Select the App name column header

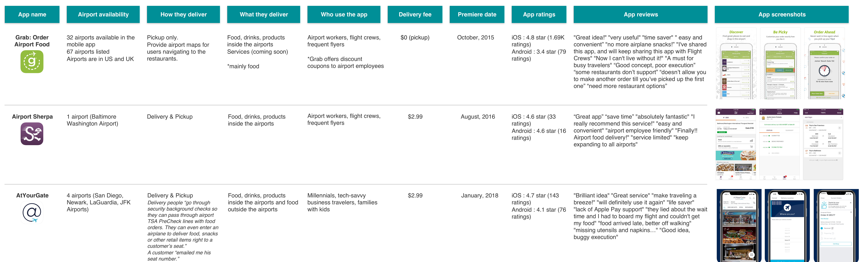coord(32,14)
